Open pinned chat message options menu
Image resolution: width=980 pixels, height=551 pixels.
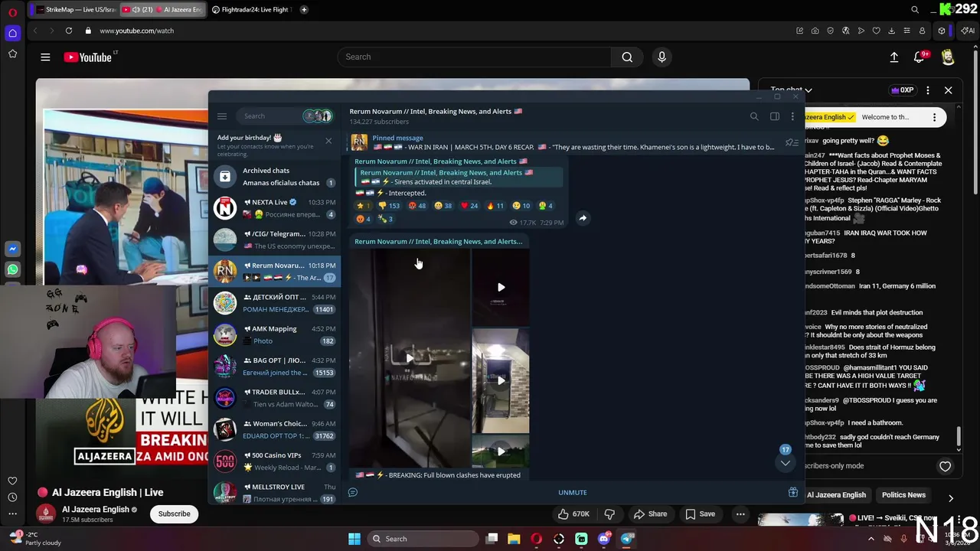click(x=934, y=117)
